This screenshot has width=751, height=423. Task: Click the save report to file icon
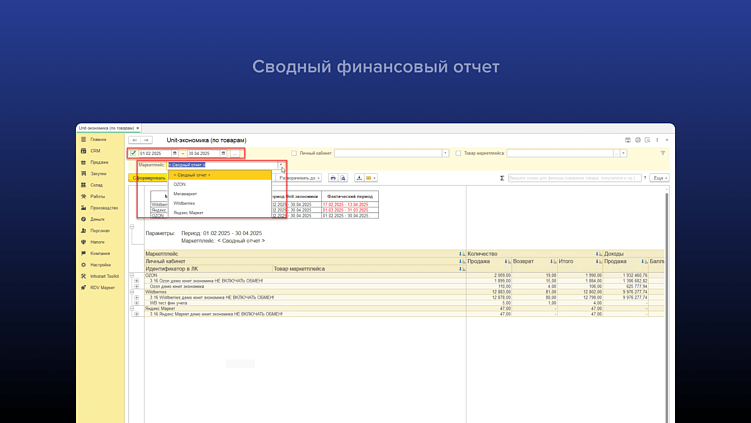359,178
